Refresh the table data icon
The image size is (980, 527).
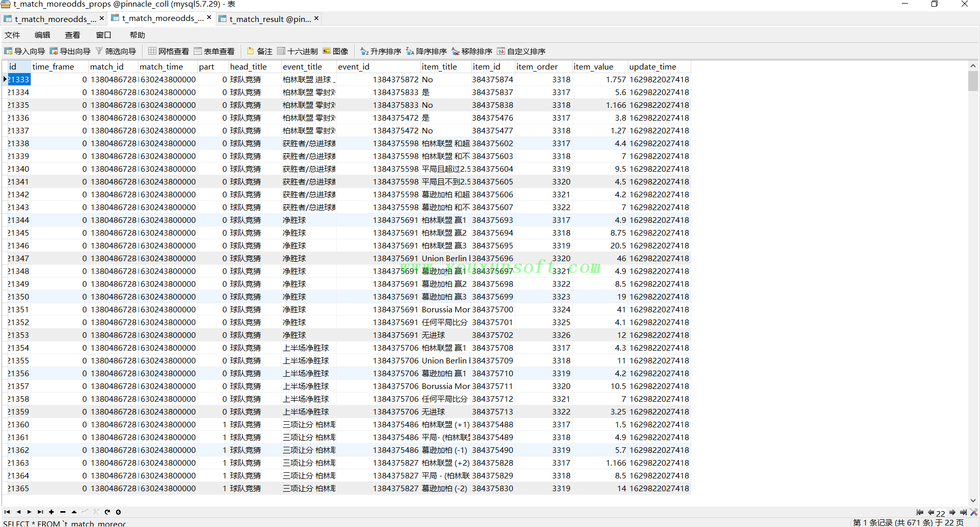coord(107,512)
